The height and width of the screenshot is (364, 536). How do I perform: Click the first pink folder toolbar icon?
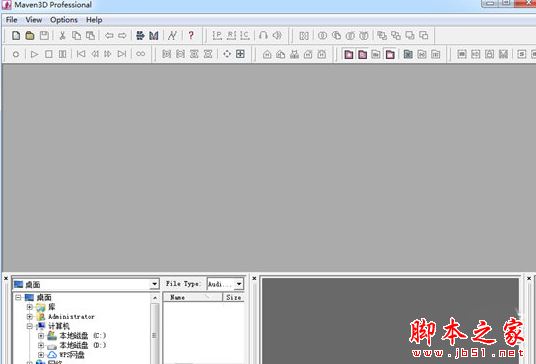tap(349, 54)
